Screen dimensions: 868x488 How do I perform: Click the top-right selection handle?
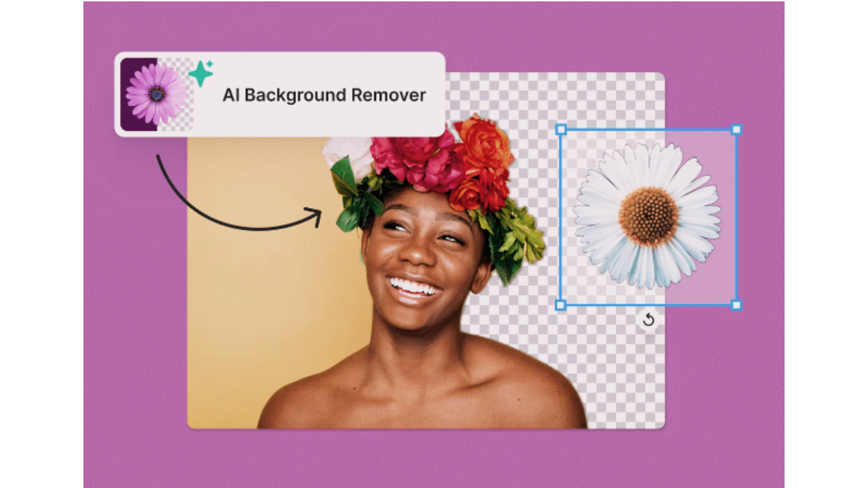[x=736, y=129]
